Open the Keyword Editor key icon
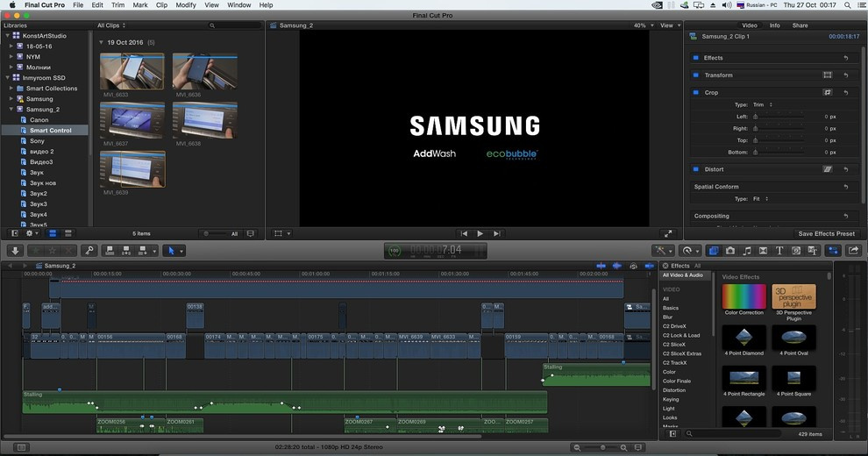The image size is (868, 456). point(88,251)
